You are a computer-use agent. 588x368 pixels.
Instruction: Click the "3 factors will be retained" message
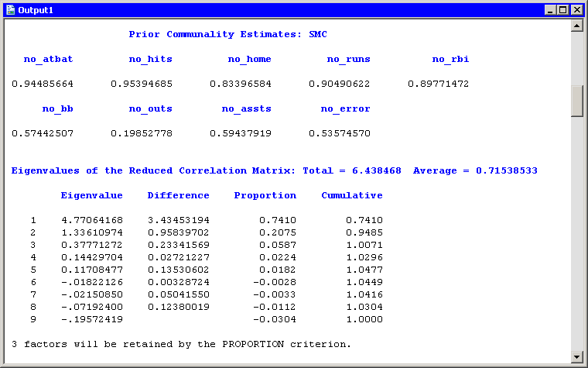coord(182,344)
